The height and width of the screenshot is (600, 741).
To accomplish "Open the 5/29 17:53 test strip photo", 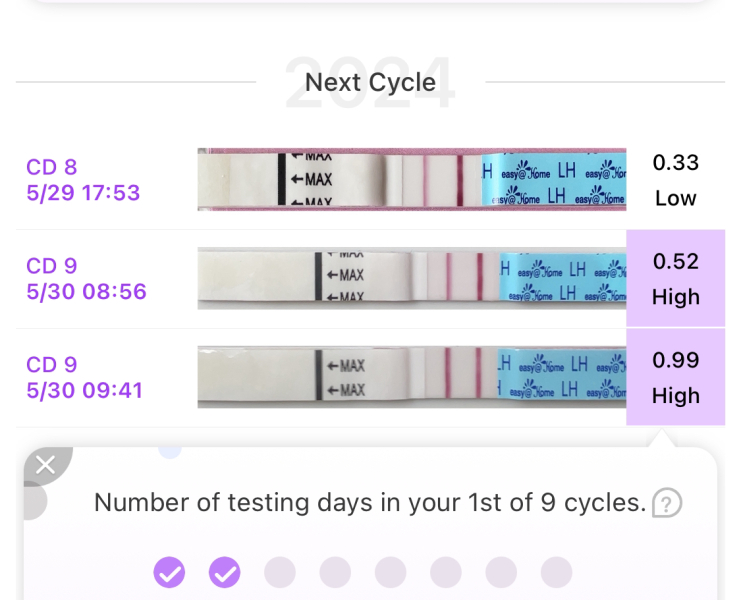I will click(411, 180).
